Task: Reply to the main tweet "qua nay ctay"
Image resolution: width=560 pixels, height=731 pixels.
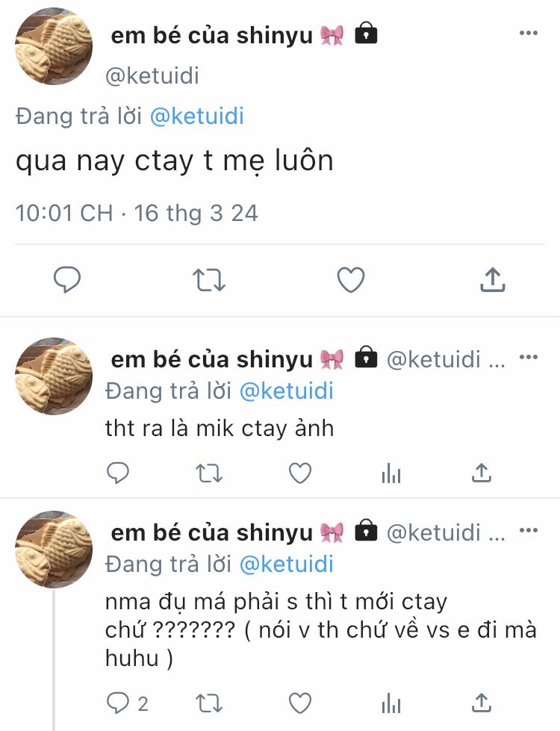Action: [67, 280]
